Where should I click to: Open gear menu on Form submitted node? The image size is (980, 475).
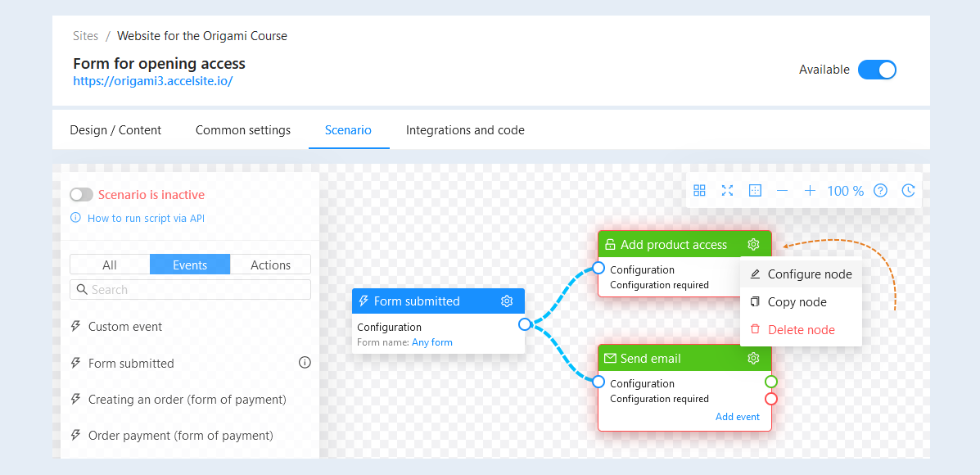point(507,301)
